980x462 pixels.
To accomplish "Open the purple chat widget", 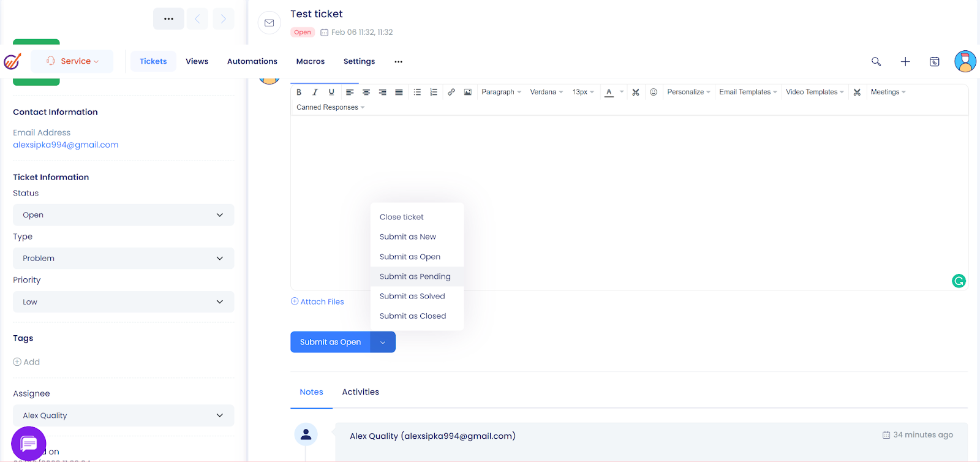I will tap(29, 443).
